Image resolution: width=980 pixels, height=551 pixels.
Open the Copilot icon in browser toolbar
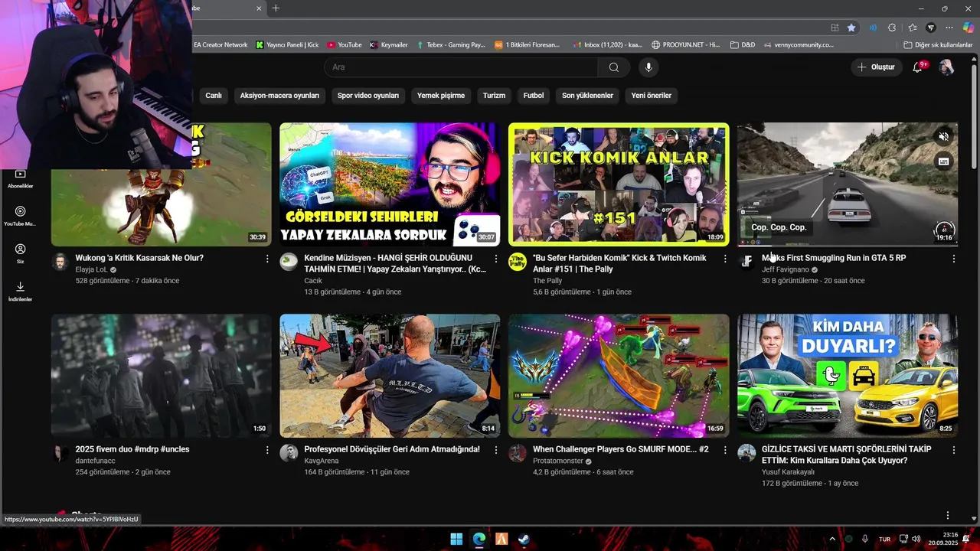pyautogui.click(x=969, y=28)
